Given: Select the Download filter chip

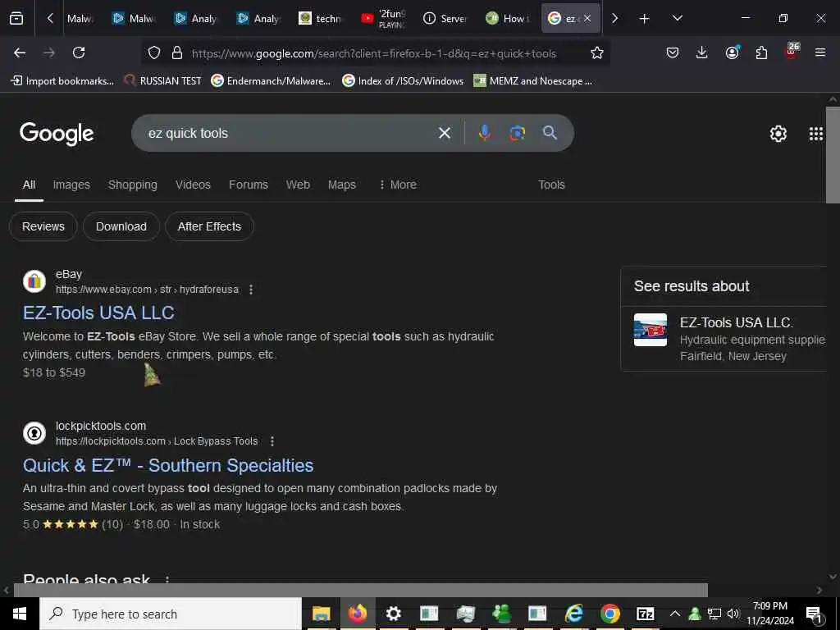Looking at the screenshot, I should coord(121,226).
